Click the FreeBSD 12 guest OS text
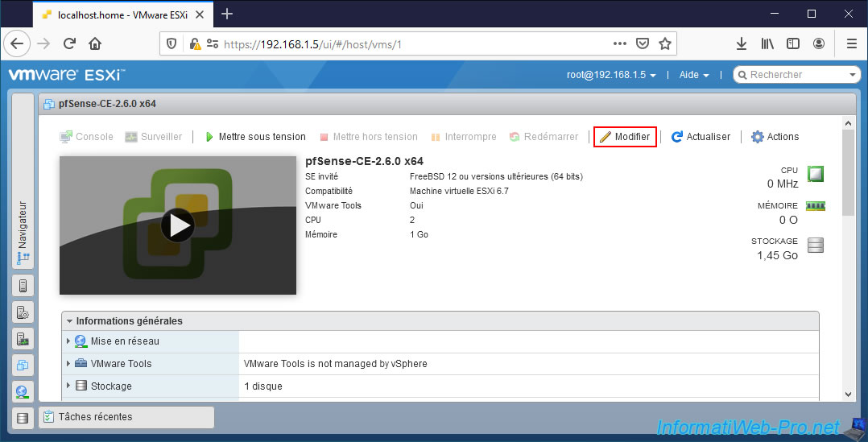 [x=496, y=176]
